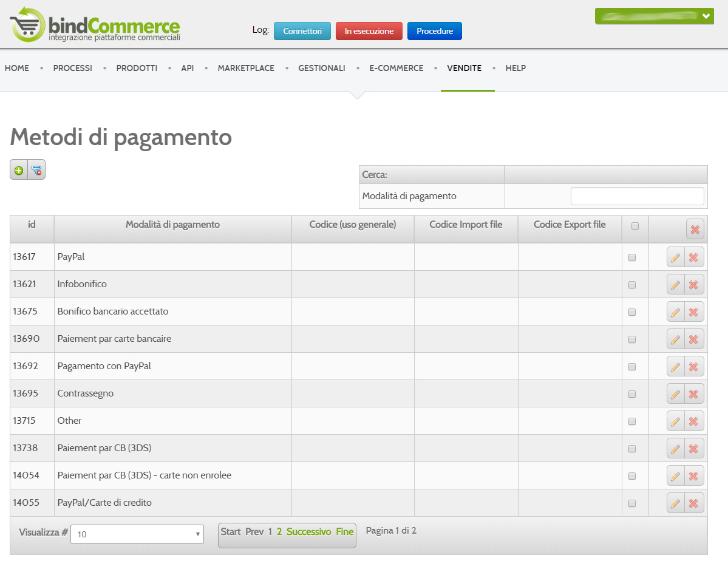Edit Paiement par carte bancaire row
Screen dimensions: 728x575
pos(676,339)
